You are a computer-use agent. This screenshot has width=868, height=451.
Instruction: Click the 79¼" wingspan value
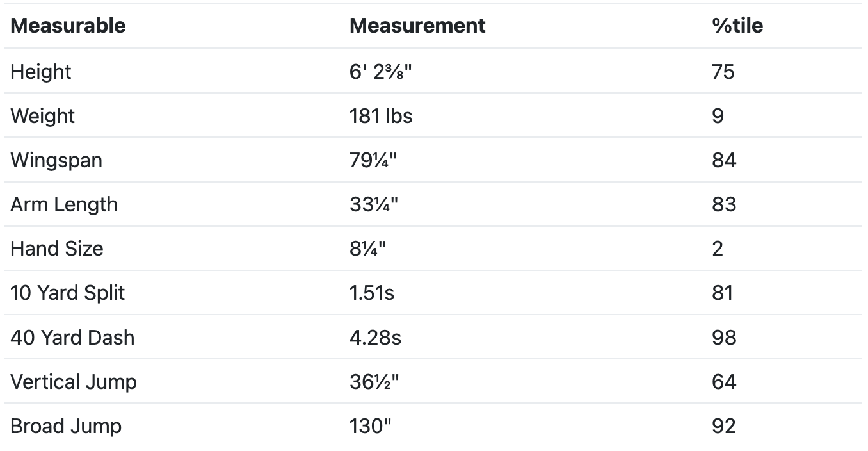[x=373, y=160]
